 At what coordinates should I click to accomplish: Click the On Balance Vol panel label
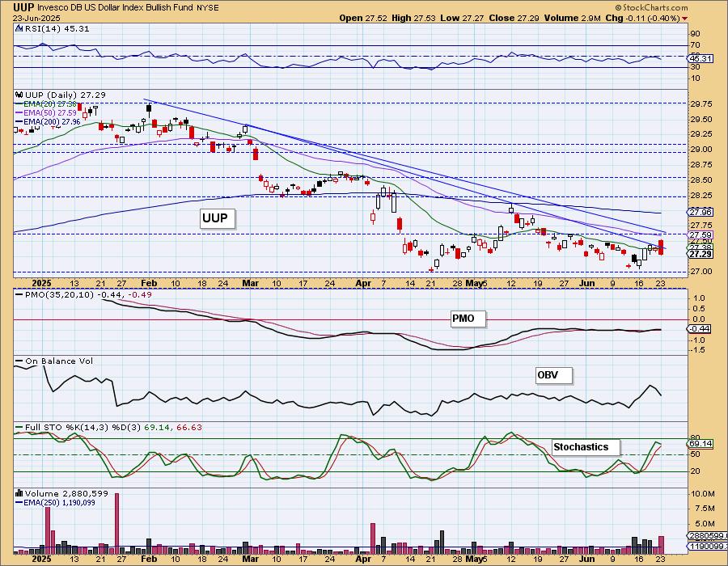[54, 361]
